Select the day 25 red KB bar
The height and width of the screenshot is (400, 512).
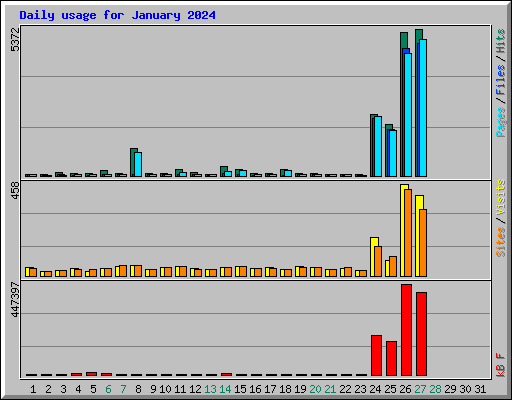tap(391, 359)
